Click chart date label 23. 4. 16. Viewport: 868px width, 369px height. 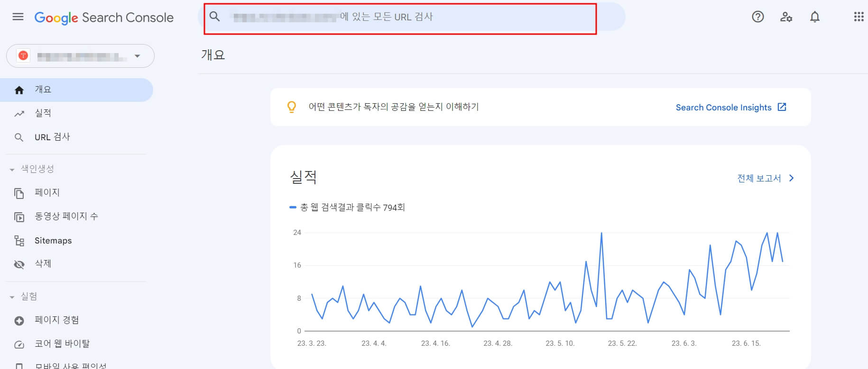[435, 343]
